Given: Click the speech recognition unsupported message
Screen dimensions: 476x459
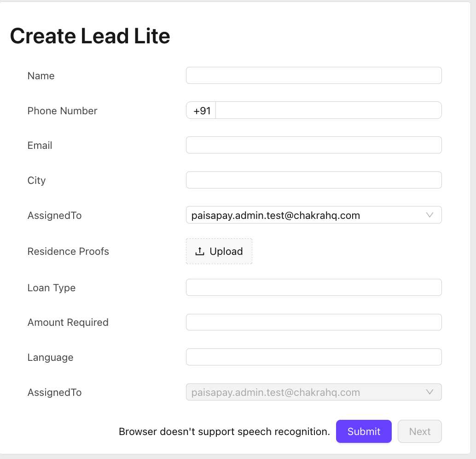Looking at the screenshot, I should [224, 432].
